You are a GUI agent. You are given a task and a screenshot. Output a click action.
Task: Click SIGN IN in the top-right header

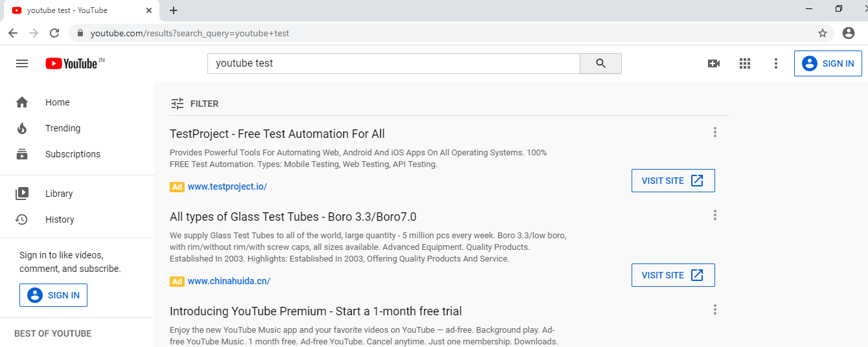click(x=828, y=63)
